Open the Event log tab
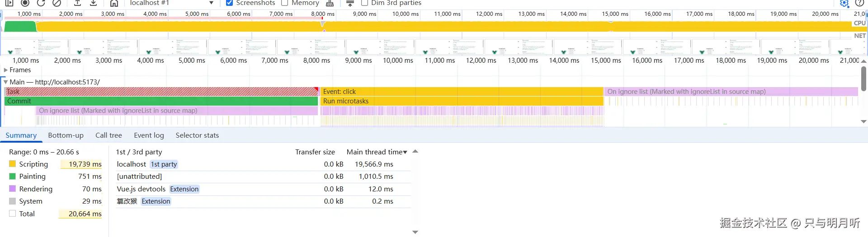Viewport: 868px width, 237px height. click(149, 135)
